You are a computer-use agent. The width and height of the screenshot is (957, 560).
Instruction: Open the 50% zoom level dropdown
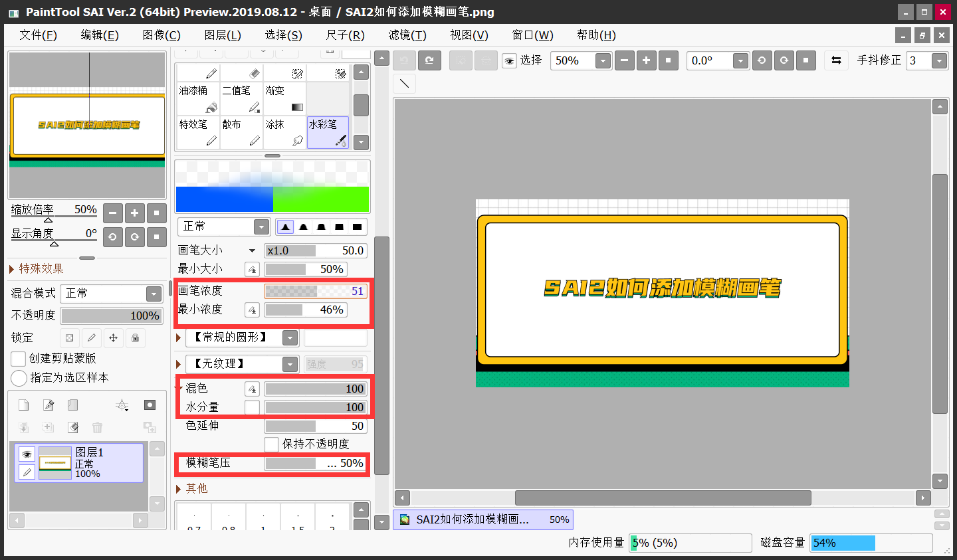603,61
